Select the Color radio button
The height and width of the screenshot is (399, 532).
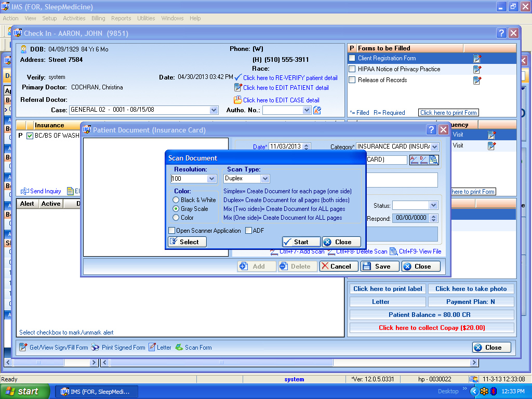click(x=177, y=218)
